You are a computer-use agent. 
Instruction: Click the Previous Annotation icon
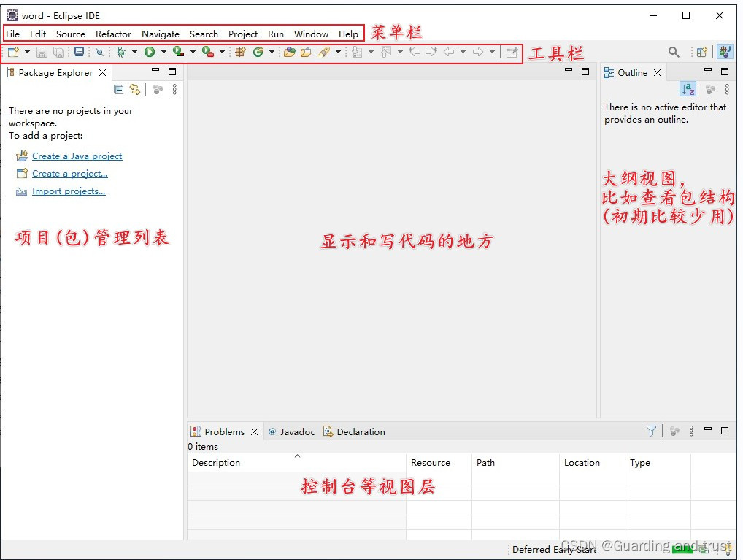(387, 52)
